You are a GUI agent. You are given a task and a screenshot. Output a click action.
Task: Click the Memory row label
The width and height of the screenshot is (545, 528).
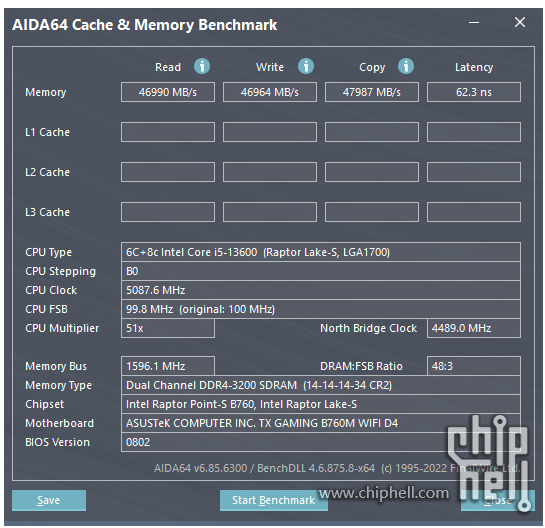point(46,92)
